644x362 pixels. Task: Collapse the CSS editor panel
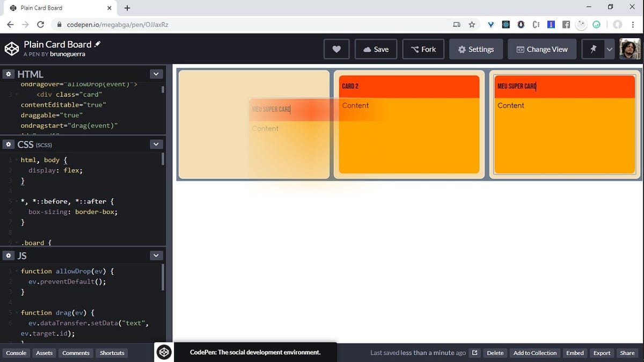156,144
